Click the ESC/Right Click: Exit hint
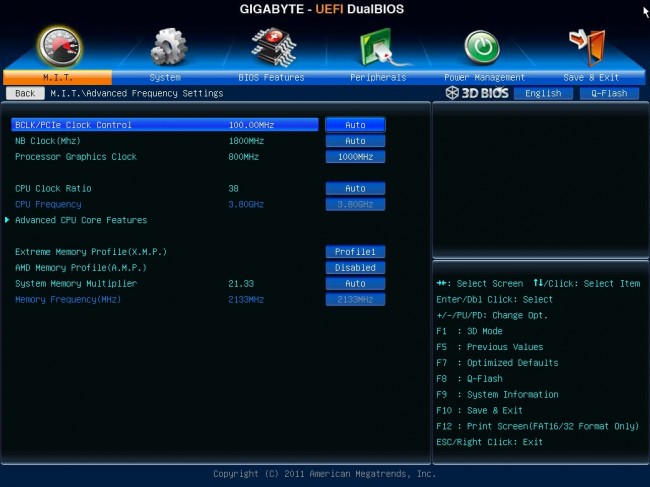This screenshot has width=650, height=487. 490,442
